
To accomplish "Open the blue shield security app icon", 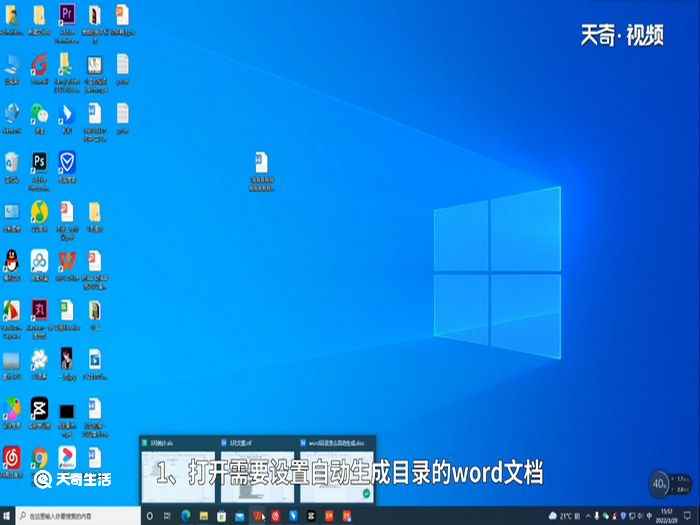I will [x=67, y=162].
